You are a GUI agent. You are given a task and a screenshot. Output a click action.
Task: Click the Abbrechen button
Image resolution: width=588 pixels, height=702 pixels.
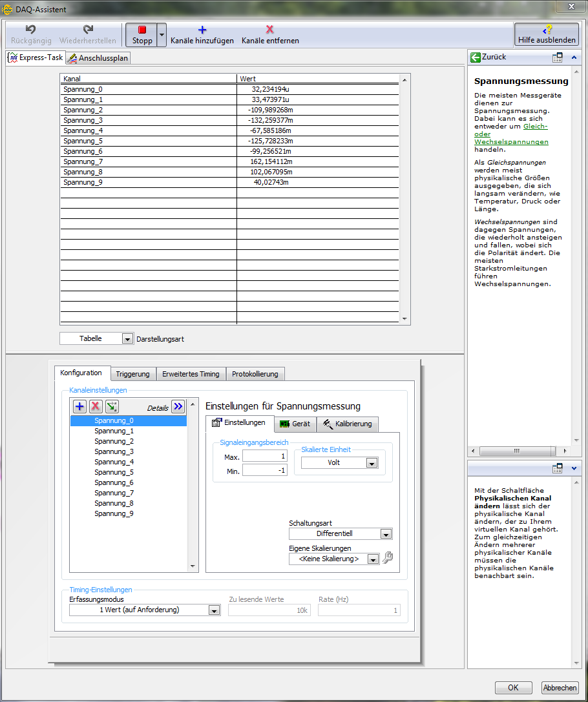point(560,688)
